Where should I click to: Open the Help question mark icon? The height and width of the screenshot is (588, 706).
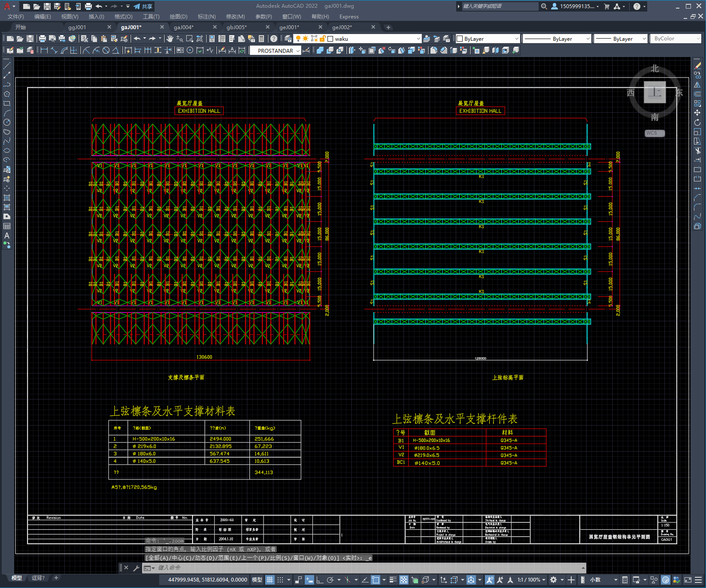click(274, 39)
